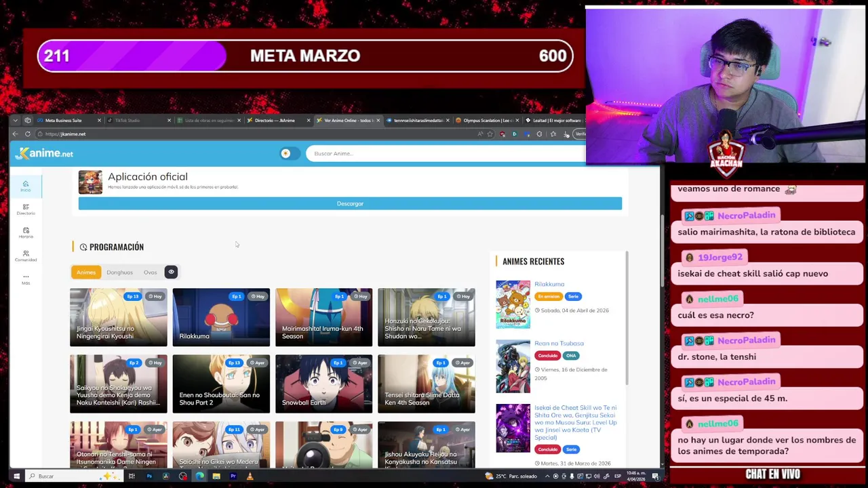Click the Rean no Tsubasa link

click(559, 343)
